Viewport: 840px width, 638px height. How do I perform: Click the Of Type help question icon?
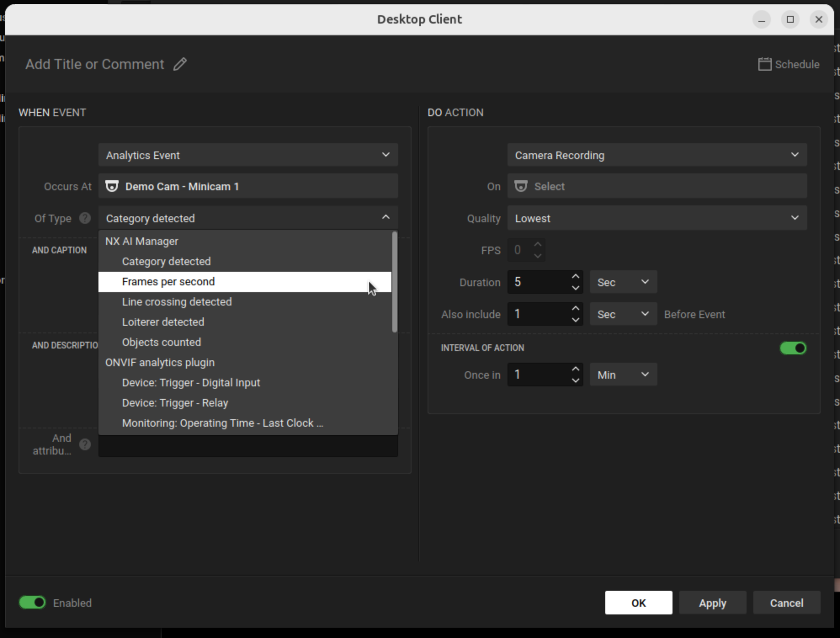pos(85,218)
